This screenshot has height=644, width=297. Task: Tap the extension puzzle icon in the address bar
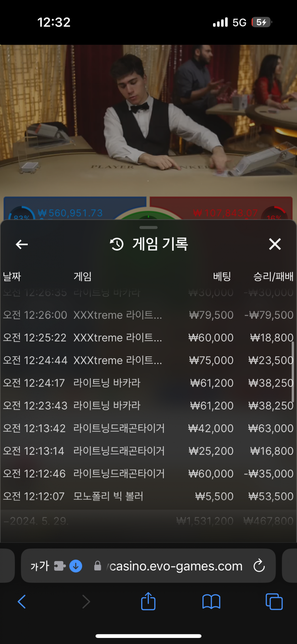click(x=60, y=566)
